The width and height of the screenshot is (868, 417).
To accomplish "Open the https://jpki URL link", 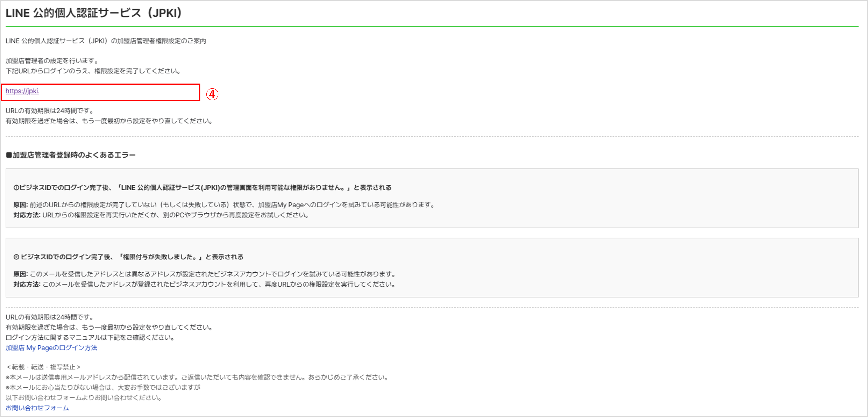I will 22,91.
